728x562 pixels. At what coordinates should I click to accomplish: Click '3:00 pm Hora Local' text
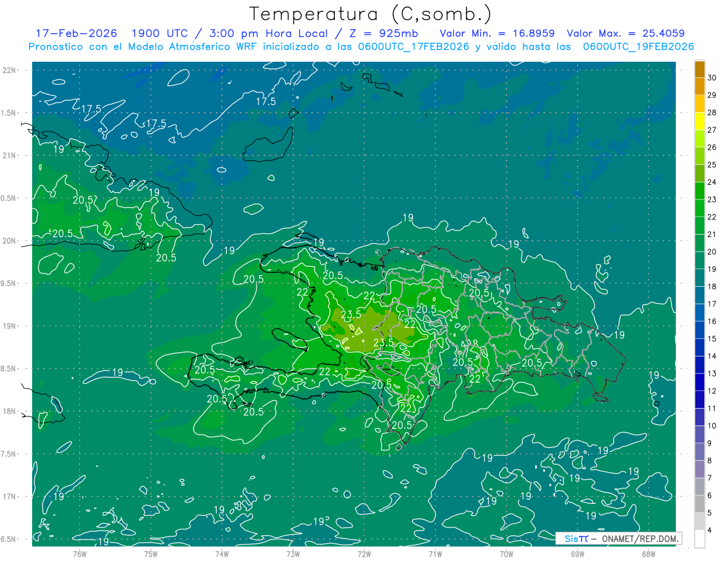coord(268,33)
